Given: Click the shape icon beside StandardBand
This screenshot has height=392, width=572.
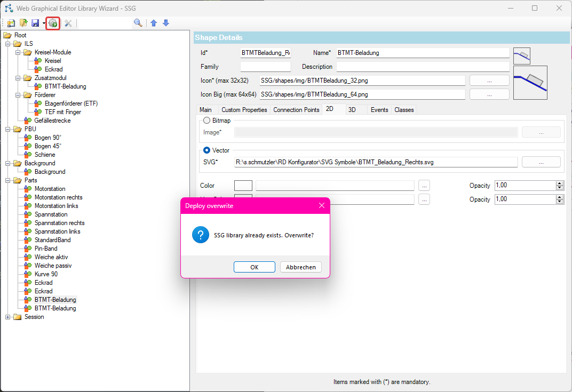Looking at the screenshot, I should 28,240.
